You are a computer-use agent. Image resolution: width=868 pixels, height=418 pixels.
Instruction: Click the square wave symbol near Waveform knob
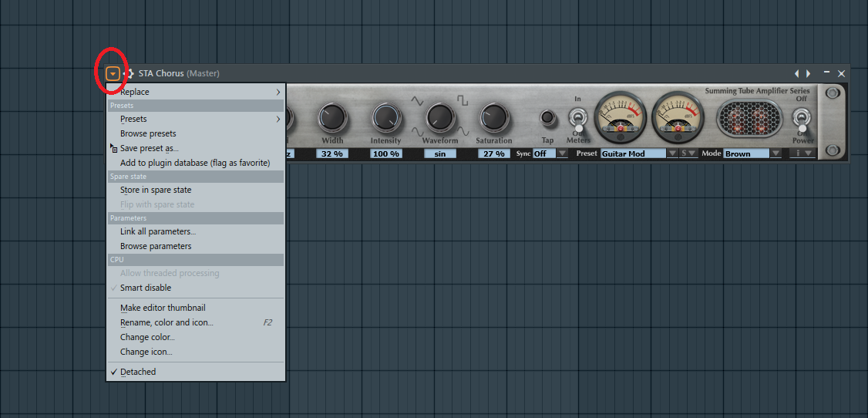[x=463, y=101]
